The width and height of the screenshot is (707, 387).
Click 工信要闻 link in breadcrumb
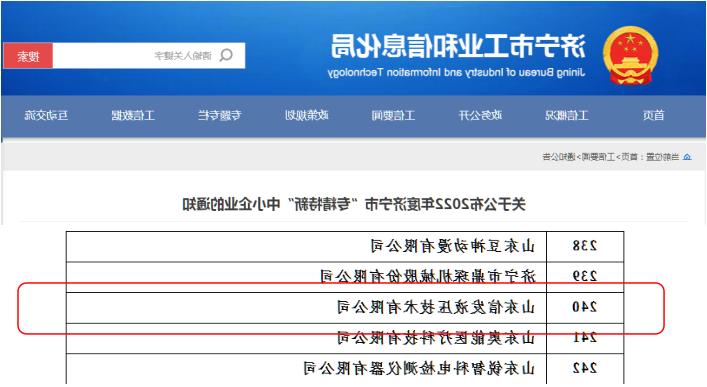(x=598, y=157)
